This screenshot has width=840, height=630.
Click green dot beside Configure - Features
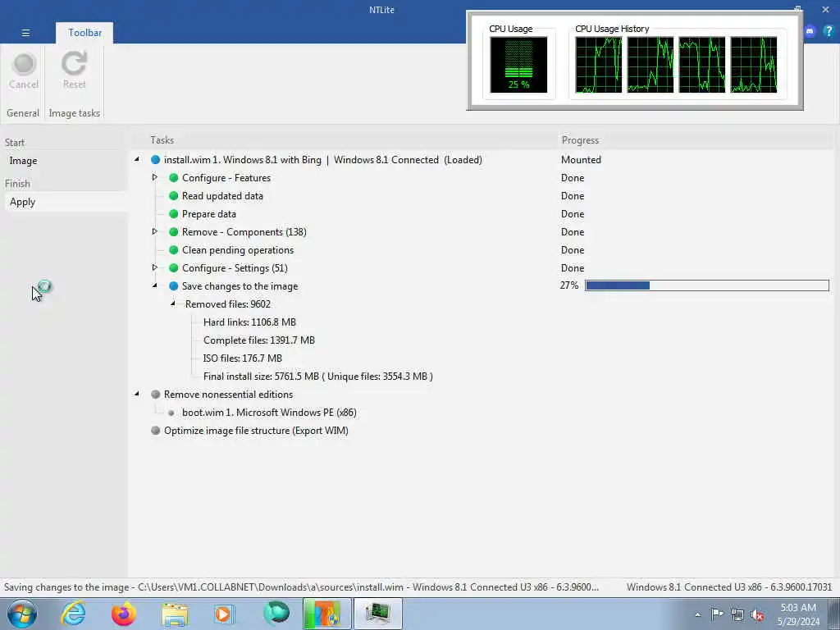[174, 178]
